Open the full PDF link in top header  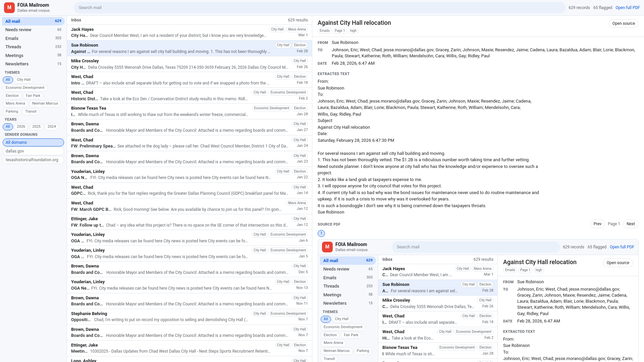(628, 8)
